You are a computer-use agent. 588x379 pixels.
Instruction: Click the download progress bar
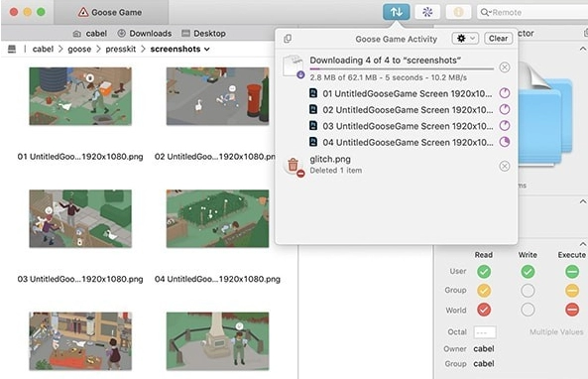402,69
